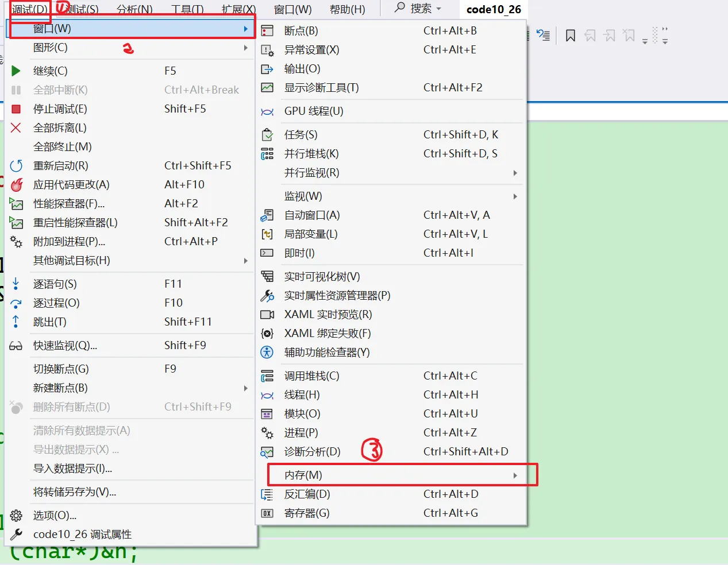
Task: Open the 窗口(W) menu in the menu bar
Action: coord(292,9)
